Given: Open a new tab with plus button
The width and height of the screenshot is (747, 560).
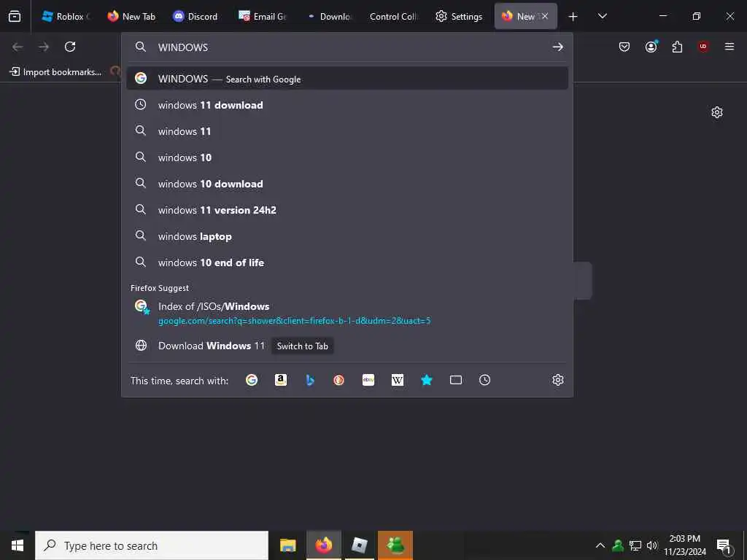Looking at the screenshot, I should pos(573,17).
